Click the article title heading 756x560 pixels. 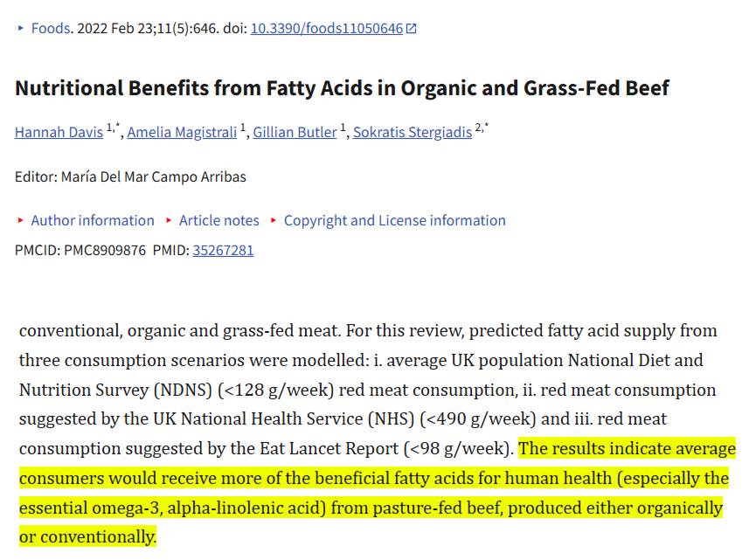pyautogui.click(x=342, y=88)
